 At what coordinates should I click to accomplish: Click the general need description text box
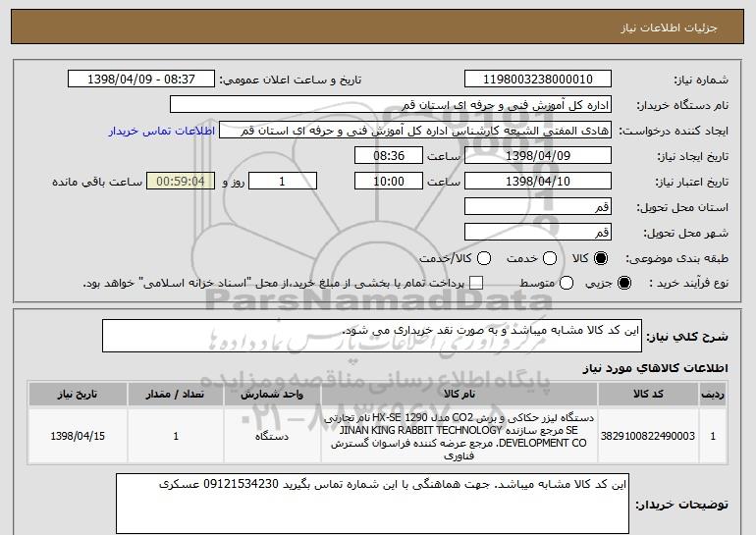point(372,336)
